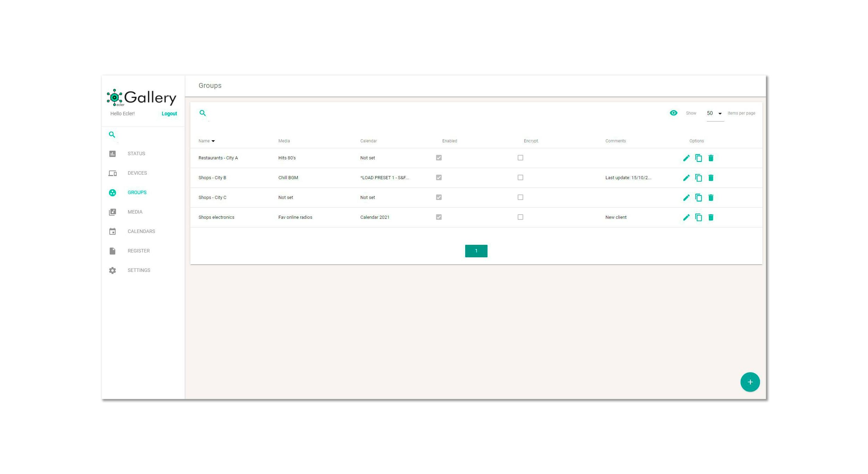Click the Calendar column header
The height and width of the screenshot is (474, 868).
tap(368, 141)
